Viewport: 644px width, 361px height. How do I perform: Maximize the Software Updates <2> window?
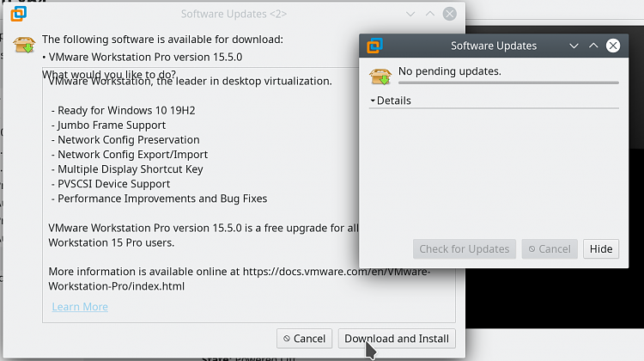[x=430, y=14]
